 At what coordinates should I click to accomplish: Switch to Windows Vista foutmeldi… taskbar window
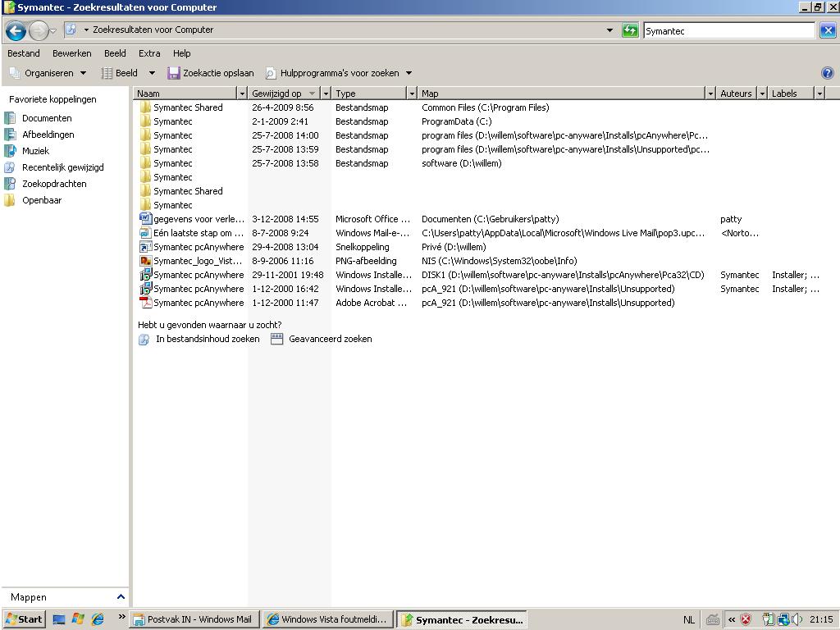click(x=329, y=619)
